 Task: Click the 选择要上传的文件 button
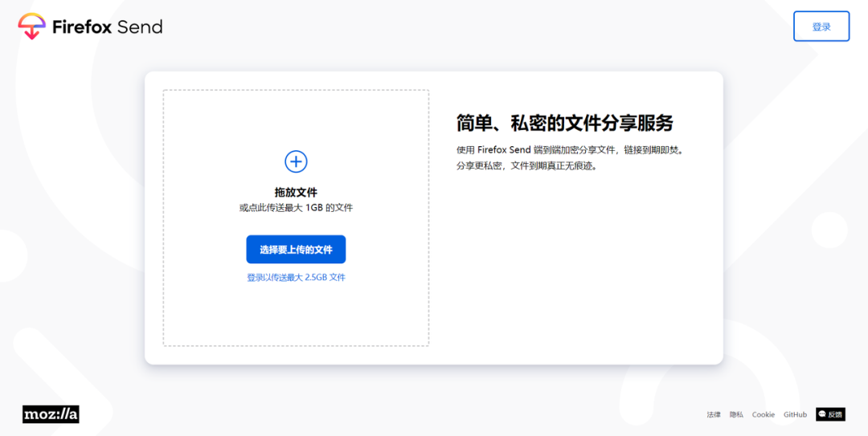point(296,250)
